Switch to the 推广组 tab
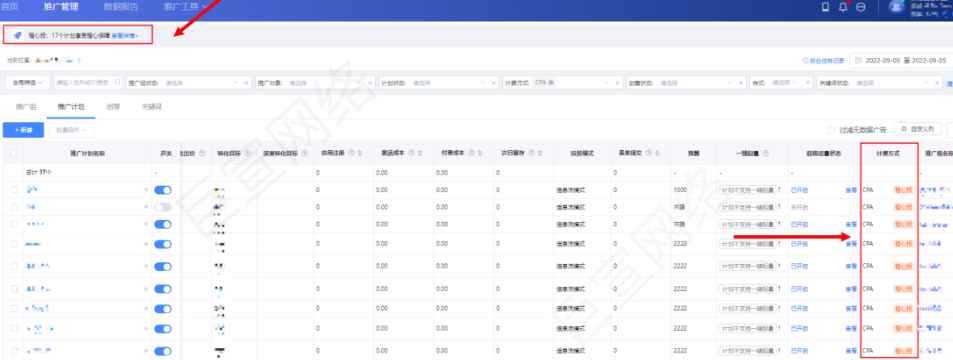Image resolution: width=953 pixels, height=360 pixels. [26, 106]
